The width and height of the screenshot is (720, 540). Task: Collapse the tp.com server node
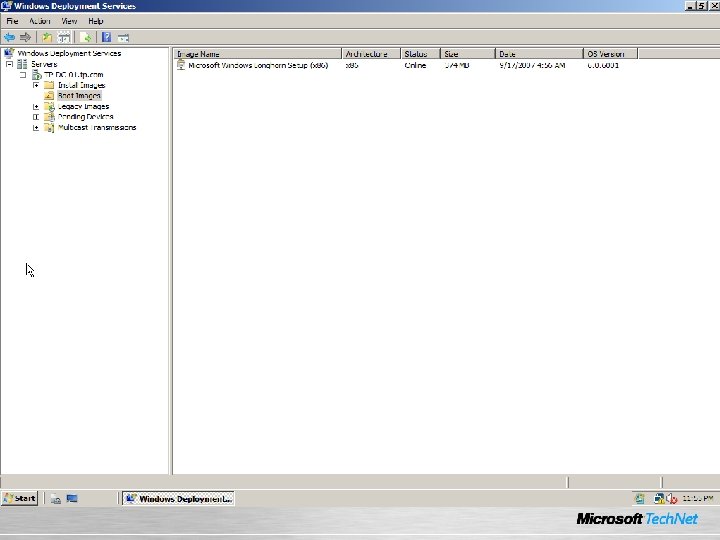pos(23,75)
